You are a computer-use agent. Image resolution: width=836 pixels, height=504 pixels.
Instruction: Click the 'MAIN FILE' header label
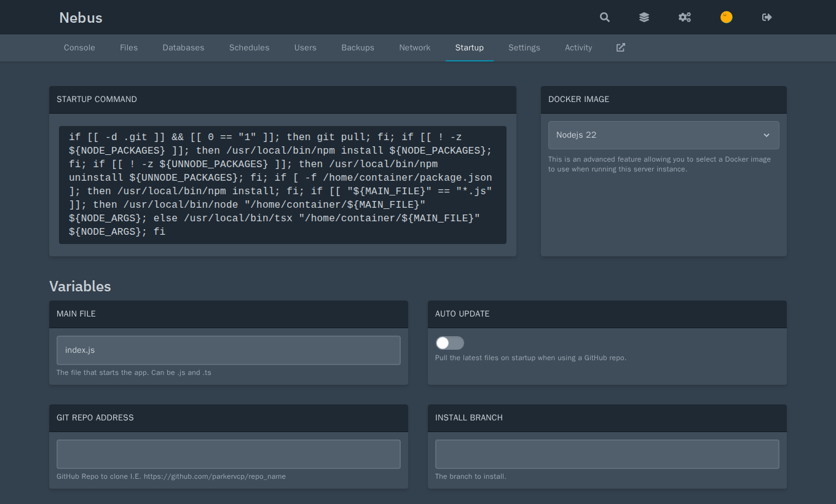click(76, 313)
